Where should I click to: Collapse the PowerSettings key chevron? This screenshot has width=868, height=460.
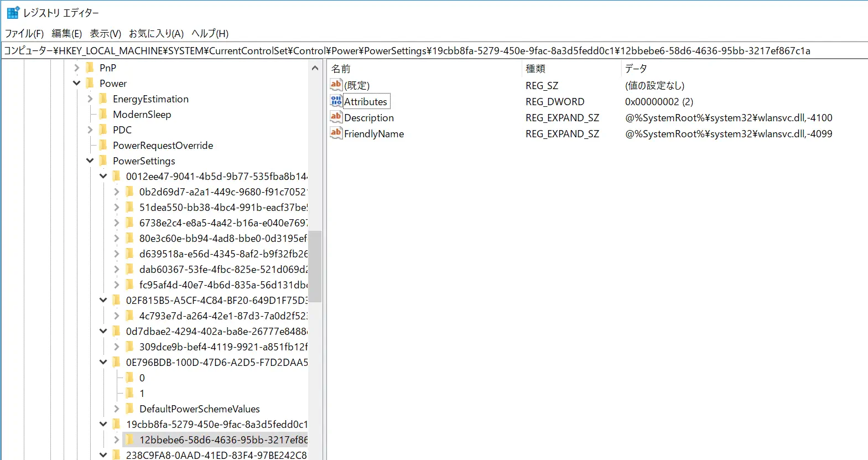point(90,161)
